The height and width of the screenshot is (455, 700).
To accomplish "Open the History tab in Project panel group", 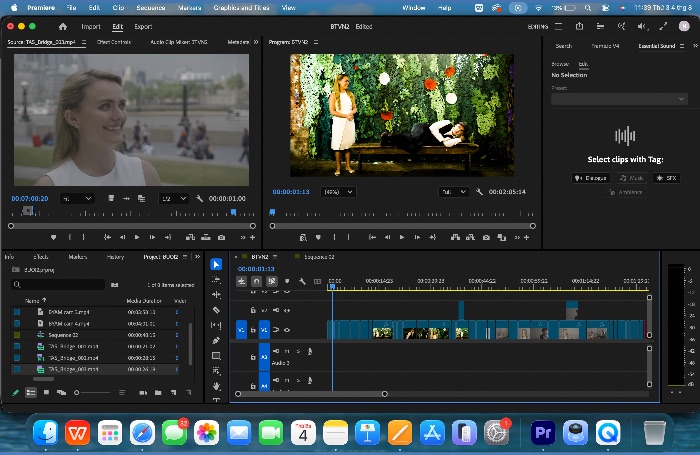I will tap(115, 257).
